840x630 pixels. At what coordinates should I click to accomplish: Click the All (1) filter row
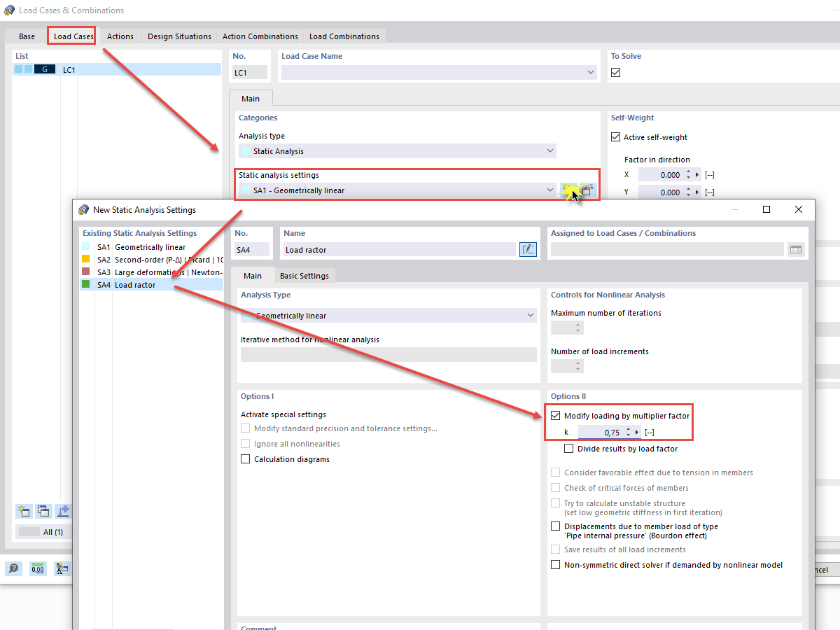(43, 532)
